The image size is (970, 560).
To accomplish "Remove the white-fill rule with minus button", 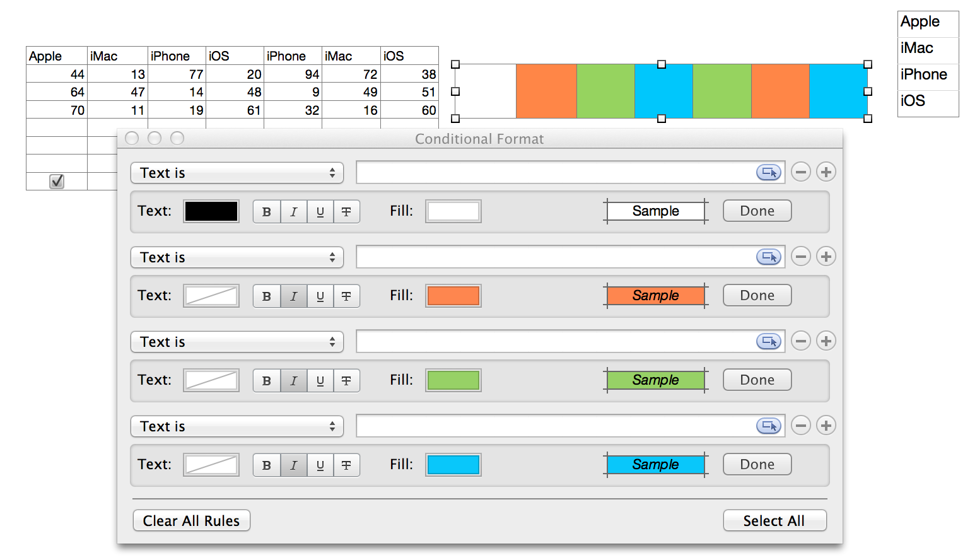I will click(801, 172).
